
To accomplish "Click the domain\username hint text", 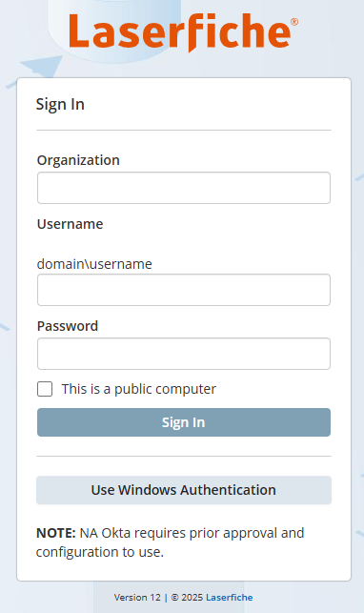I will coord(94,264).
